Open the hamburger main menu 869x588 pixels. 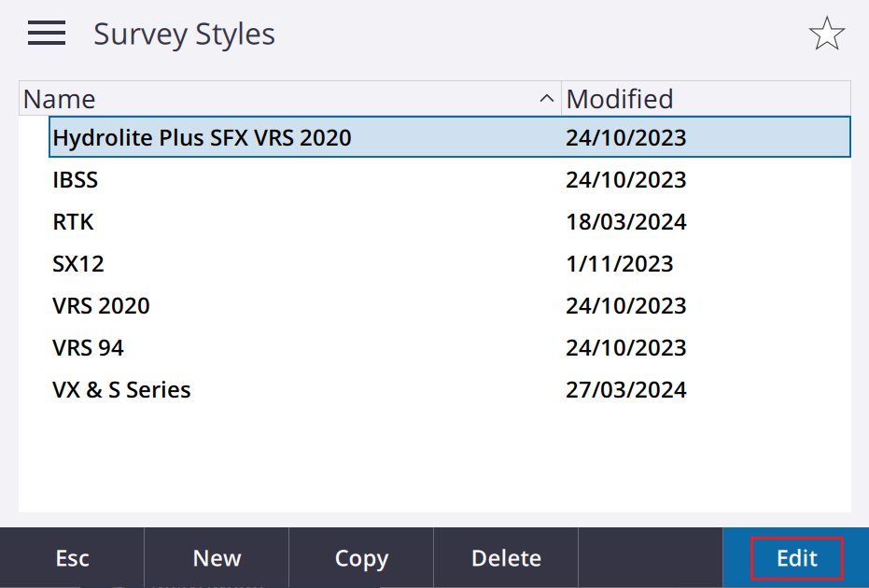click(47, 34)
